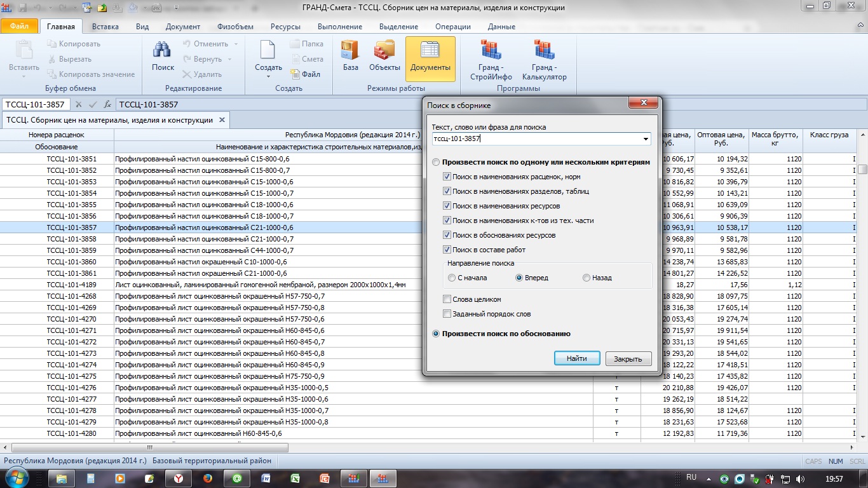Expand the Вставить dropdown arrow
868x488 pixels.
click(24, 77)
